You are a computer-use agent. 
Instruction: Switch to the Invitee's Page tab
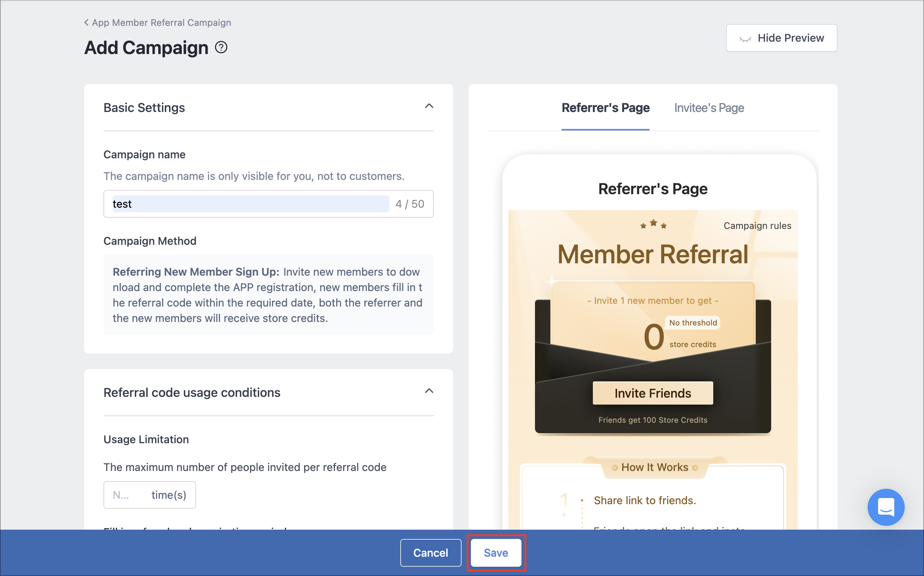coord(709,108)
